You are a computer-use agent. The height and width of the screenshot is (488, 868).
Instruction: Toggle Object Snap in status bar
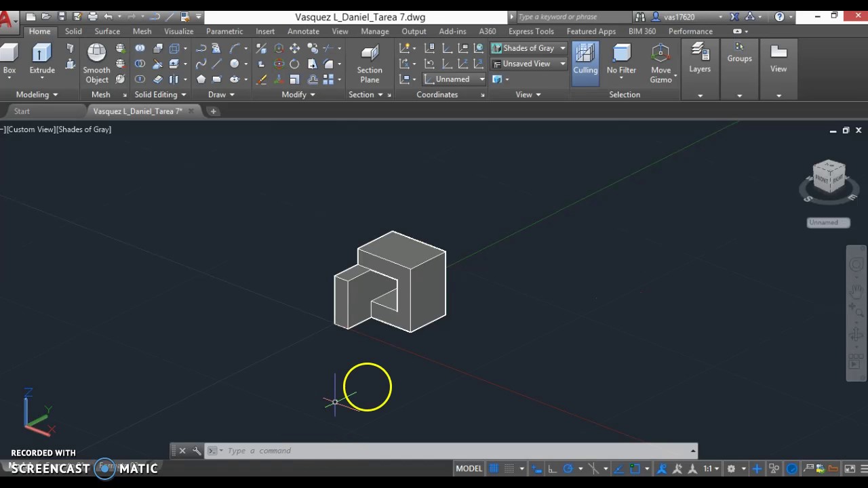[x=635, y=468]
